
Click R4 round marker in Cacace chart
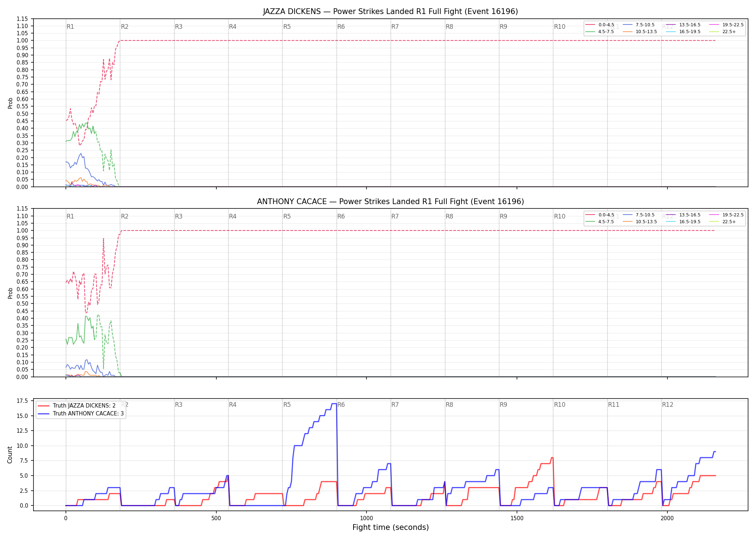pos(233,216)
